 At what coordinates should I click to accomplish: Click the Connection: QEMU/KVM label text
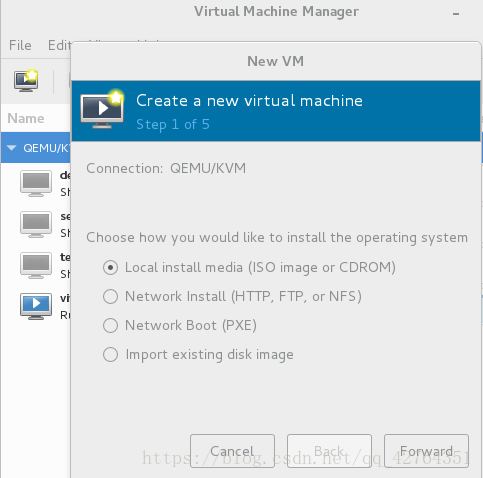[x=166, y=168]
